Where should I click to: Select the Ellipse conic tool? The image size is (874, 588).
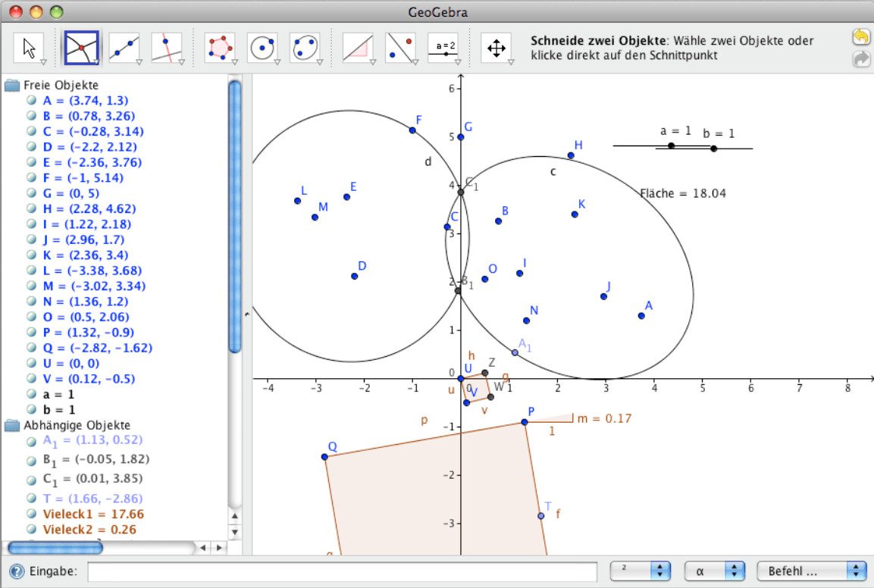coord(305,46)
